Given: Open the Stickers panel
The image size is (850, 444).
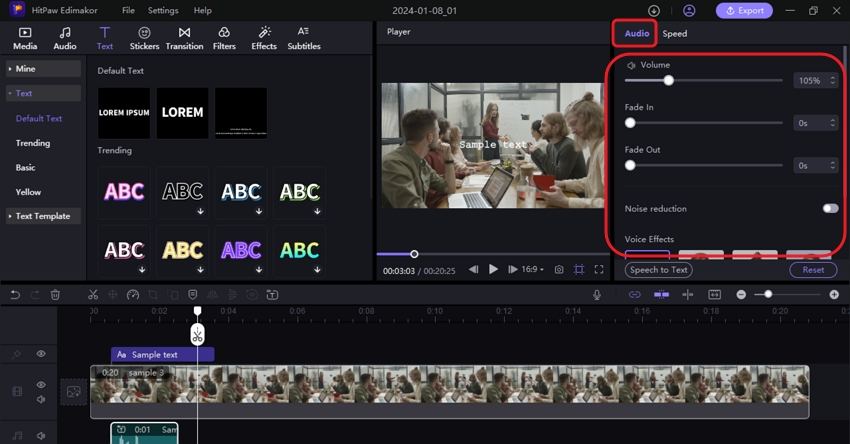Looking at the screenshot, I should 144,38.
